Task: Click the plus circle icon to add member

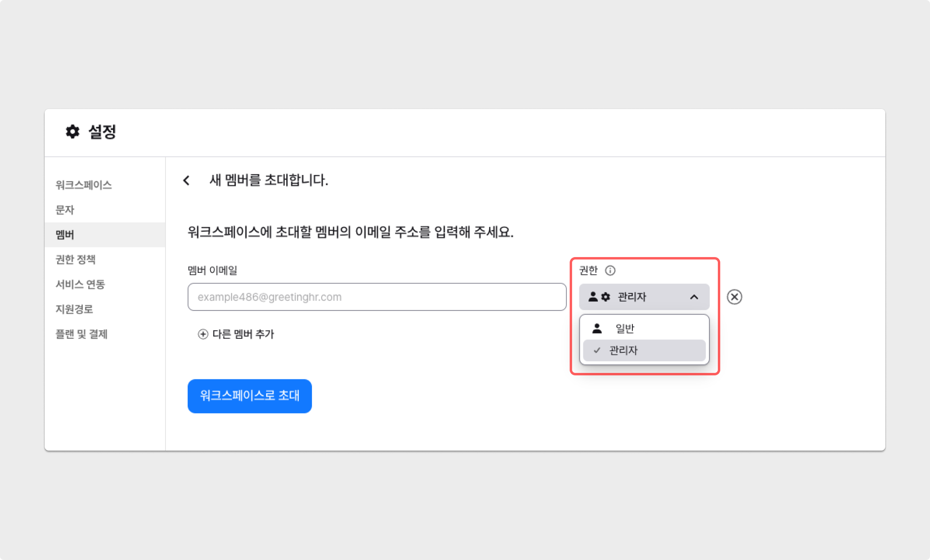Action: (203, 334)
